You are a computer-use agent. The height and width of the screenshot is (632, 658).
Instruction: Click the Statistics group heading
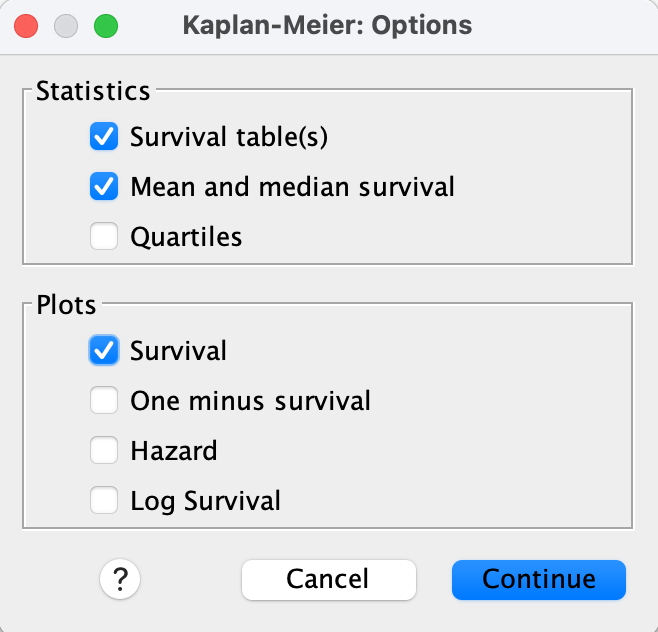point(93,91)
